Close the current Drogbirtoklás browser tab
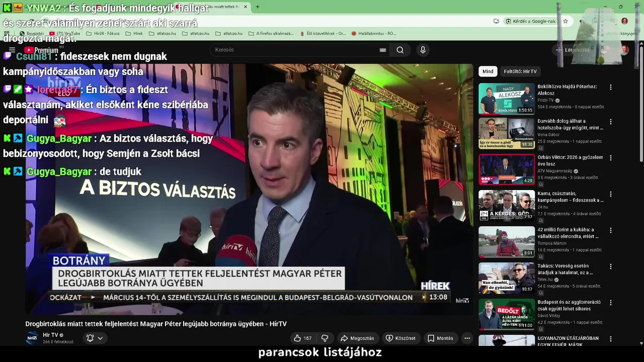Viewport: 644px width, 362px height. 246,7
